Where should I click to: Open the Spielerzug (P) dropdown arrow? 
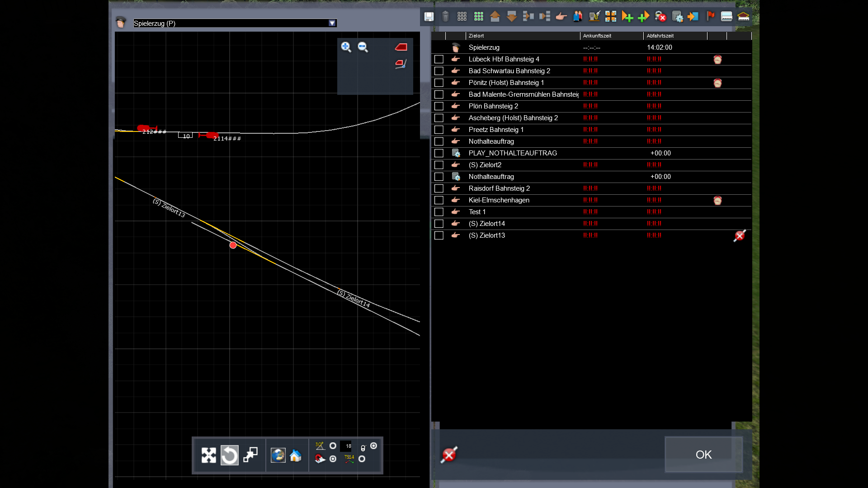pyautogui.click(x=332, y=23)
